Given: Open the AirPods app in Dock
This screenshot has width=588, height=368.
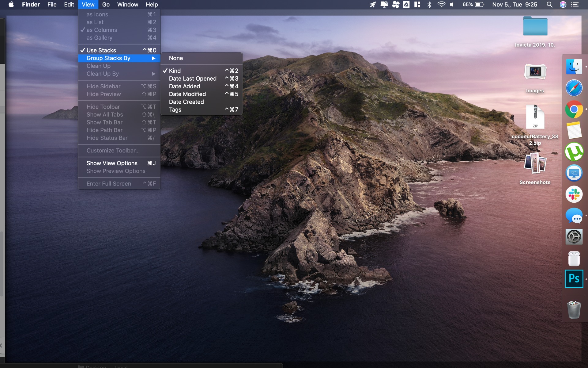Looking at the screenshot, I should [x=574, y=258].
